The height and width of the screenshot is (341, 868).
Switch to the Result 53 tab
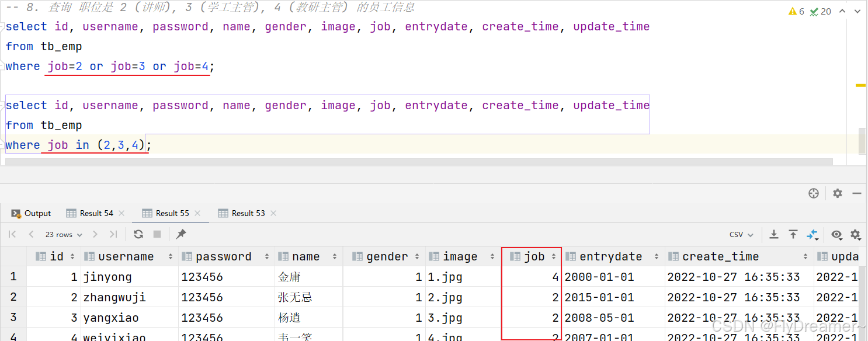tap(242, 213)
